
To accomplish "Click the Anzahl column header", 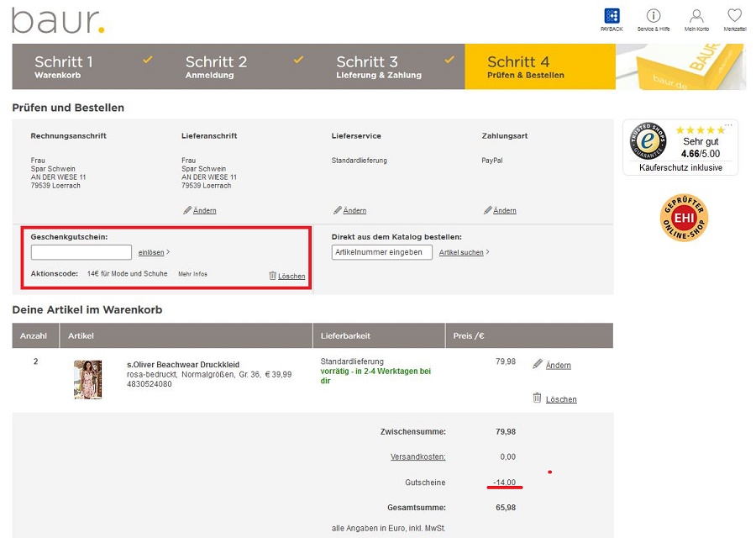I will pos(34,335).
